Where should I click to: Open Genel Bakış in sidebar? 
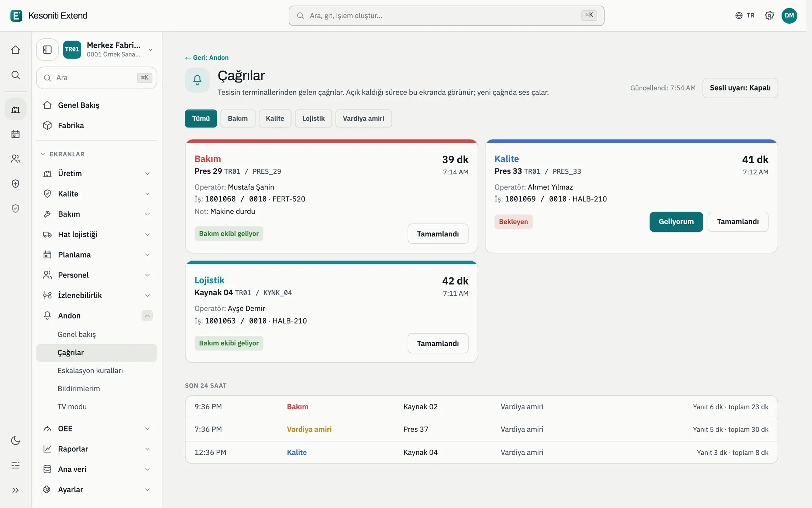pos(97,105)
